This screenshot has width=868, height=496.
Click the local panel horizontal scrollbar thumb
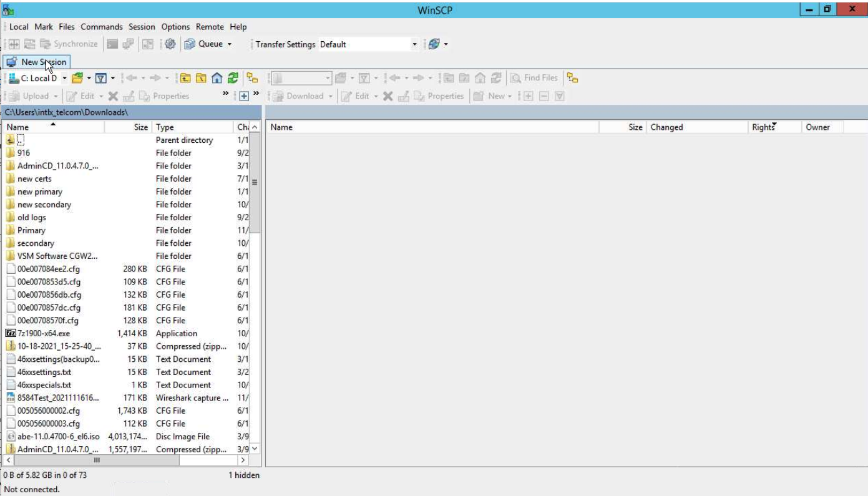coord(96,460)
